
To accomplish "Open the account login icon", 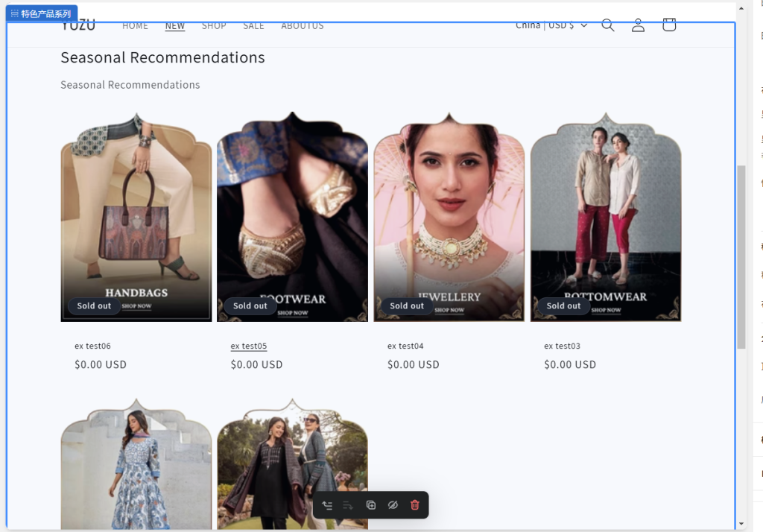I will point(638,25).
